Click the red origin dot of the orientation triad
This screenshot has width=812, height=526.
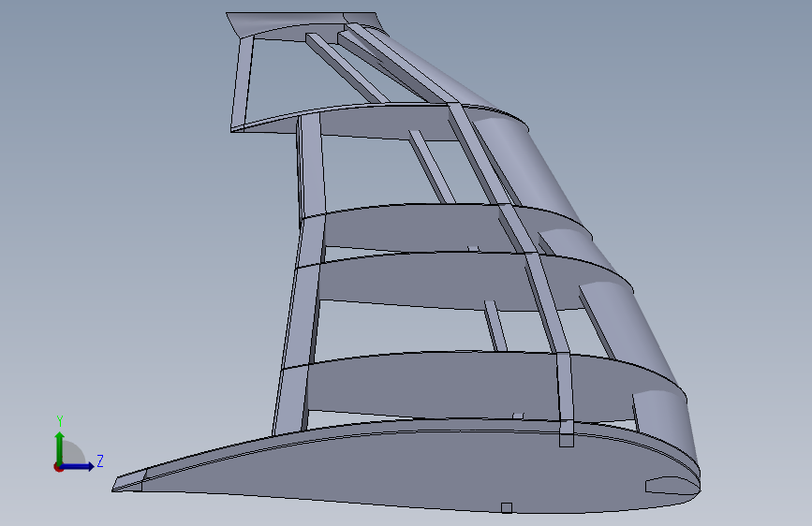[58, 467]
